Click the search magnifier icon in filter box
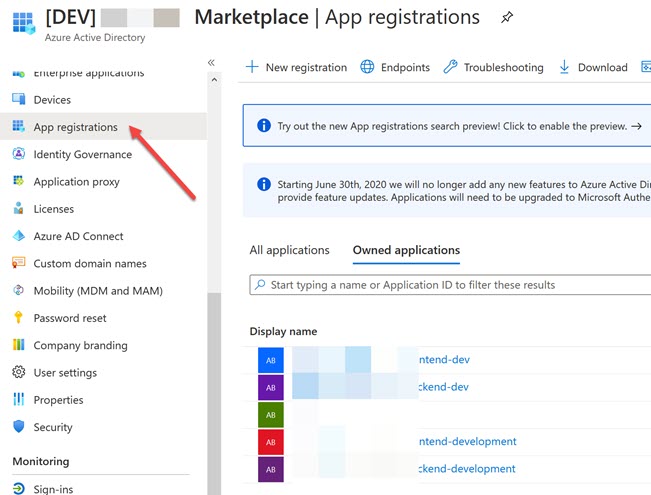The width and height of the screenshot is (651, 495). coord(260,284)
